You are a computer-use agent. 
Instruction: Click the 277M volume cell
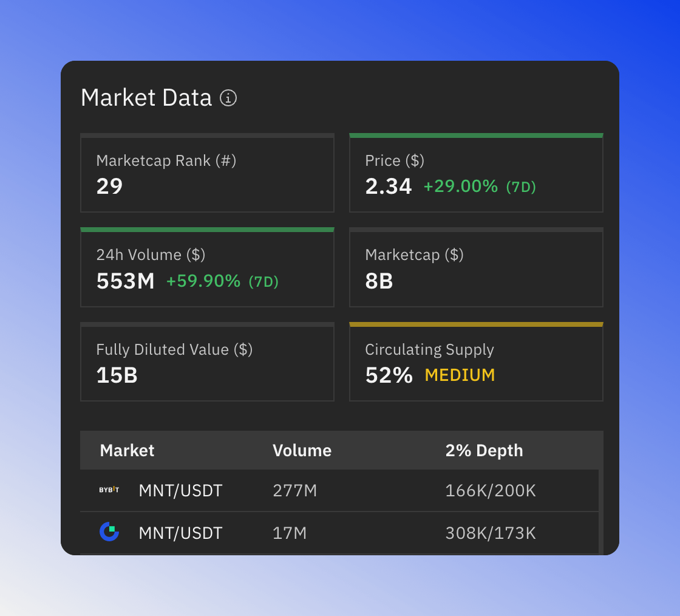tap(295, 491)
